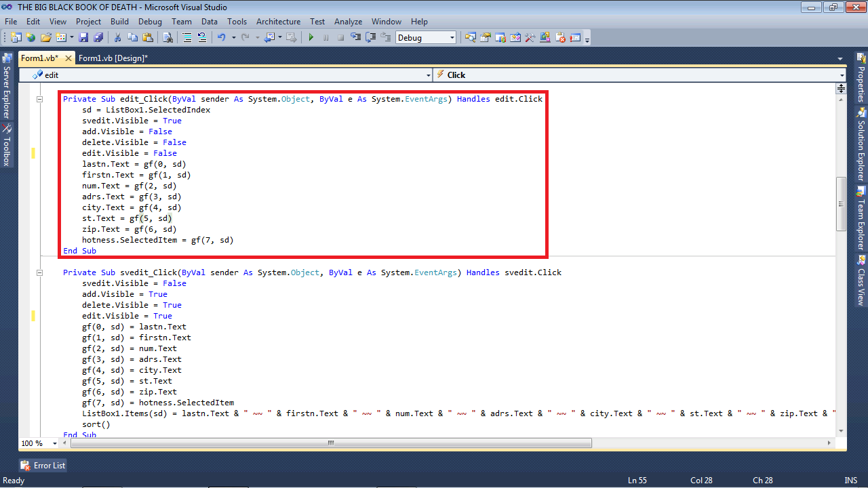Click the New Web Site icon

point(31,37)
